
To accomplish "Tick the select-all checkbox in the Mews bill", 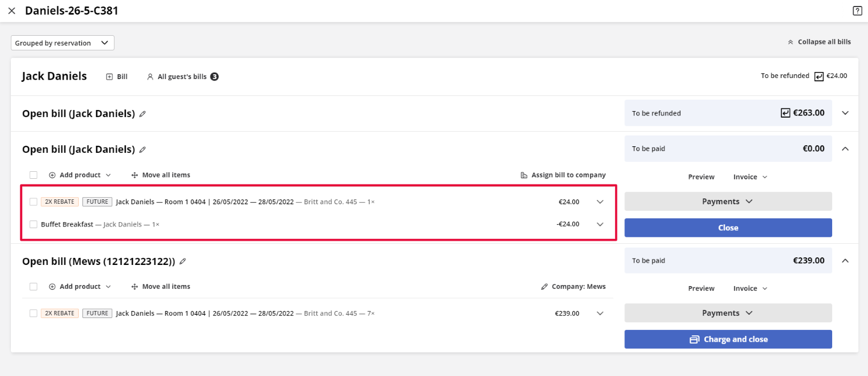I will pyautogui.click(x=34, y=287).
